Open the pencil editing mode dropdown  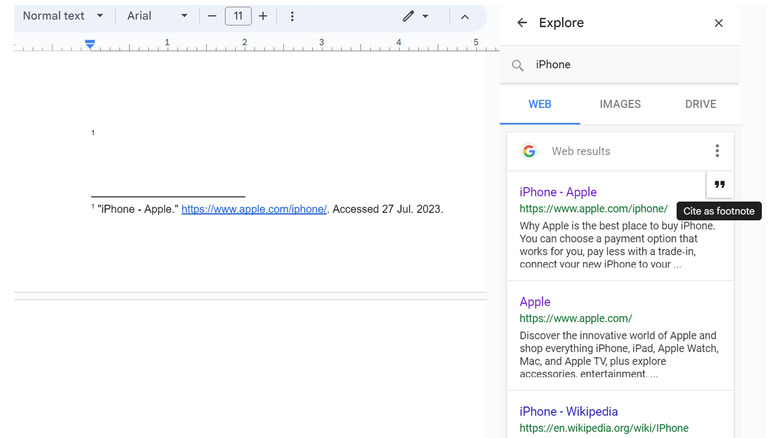pyautogui.click(x=415, y=16)
